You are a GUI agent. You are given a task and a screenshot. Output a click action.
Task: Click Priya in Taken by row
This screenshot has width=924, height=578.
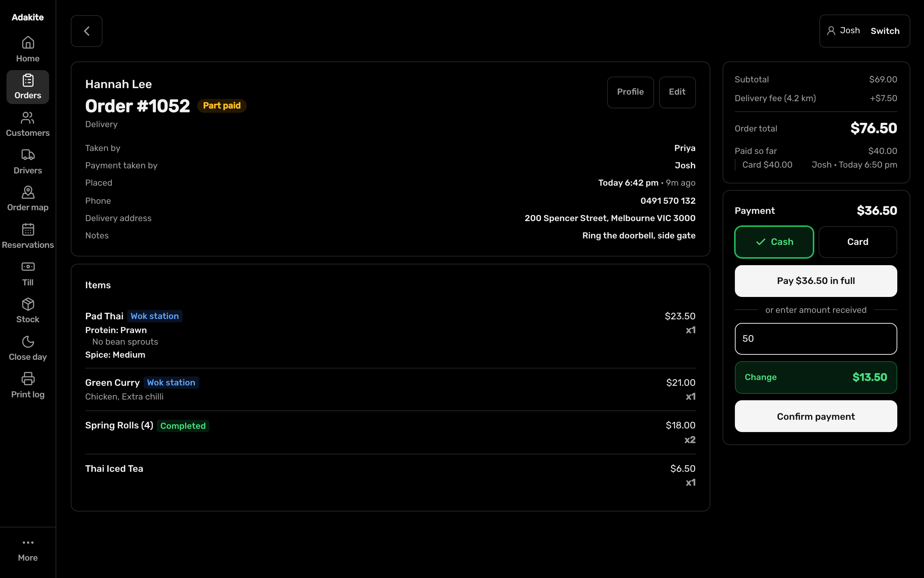685,148
